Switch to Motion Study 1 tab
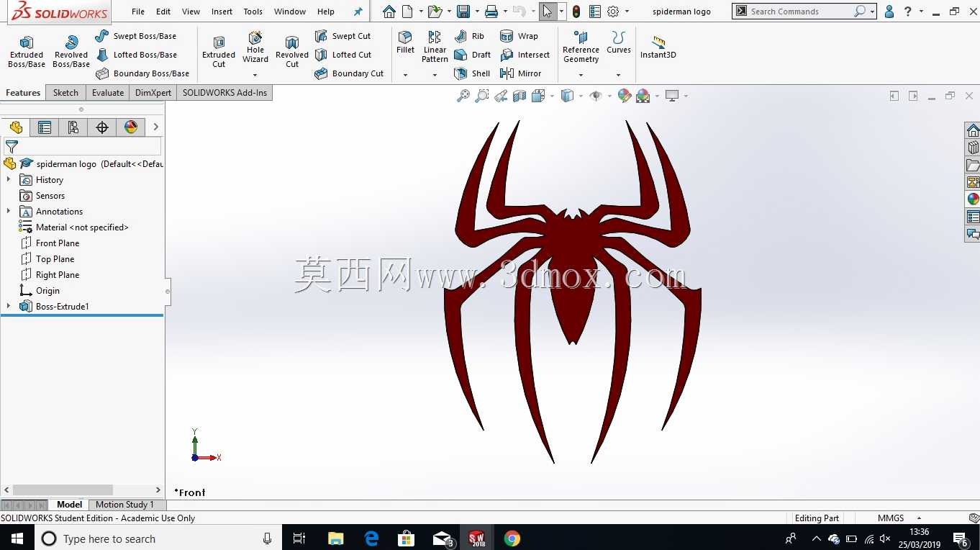The width and height of the screenshot is (980, 550). [124, 505]
